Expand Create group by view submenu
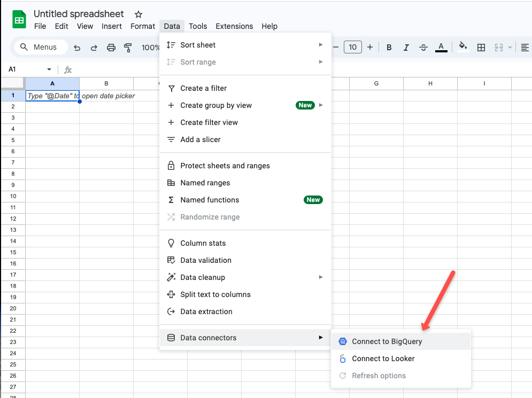532x398 pixels. (245, 105)
